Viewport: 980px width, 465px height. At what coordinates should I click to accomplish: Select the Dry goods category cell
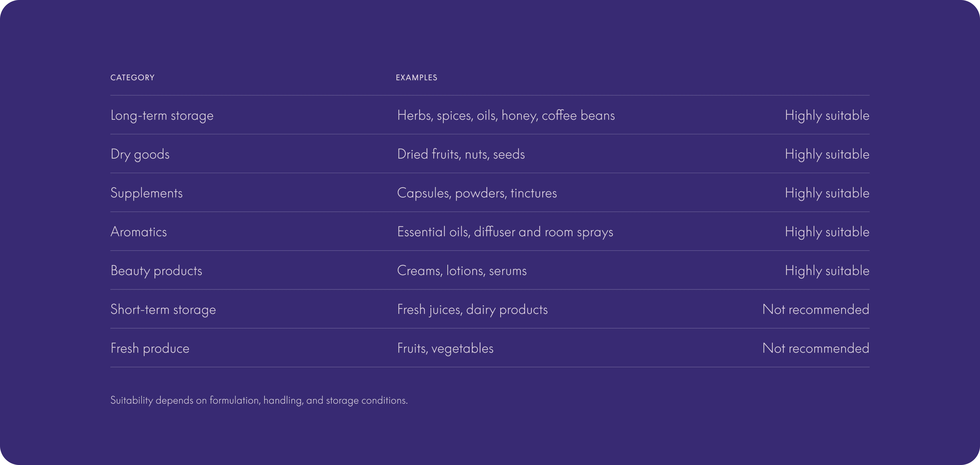(140, 154)
